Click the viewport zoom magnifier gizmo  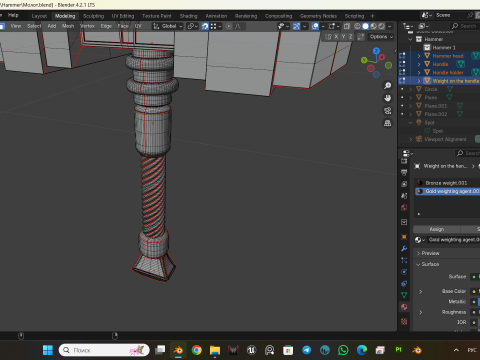(x=387, y=86)
